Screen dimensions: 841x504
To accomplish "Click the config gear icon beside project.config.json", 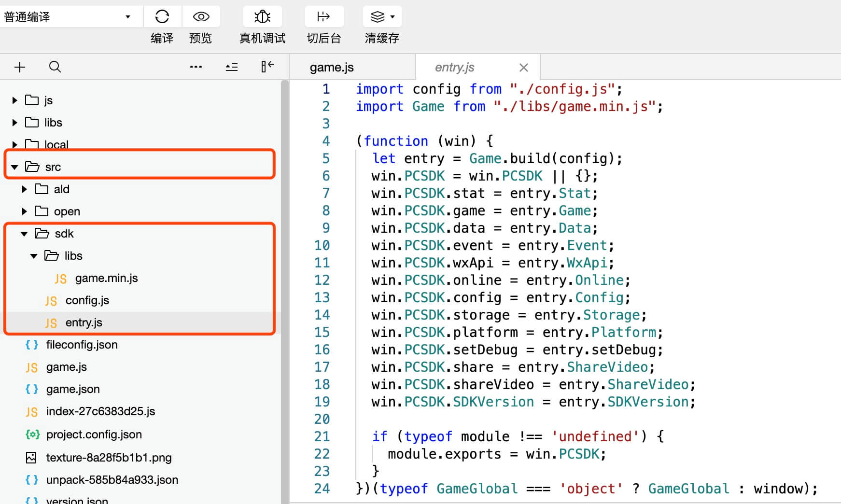I will tap(32, 434).
